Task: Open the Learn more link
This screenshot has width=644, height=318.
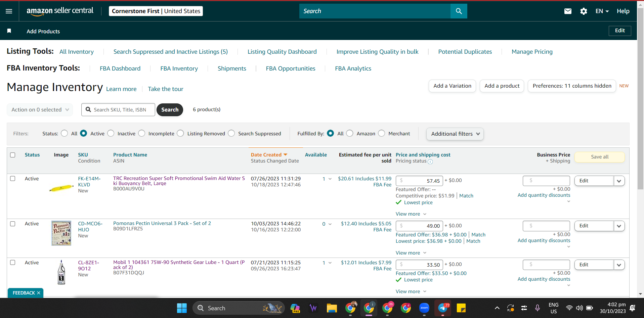Action: click(121, 89)
